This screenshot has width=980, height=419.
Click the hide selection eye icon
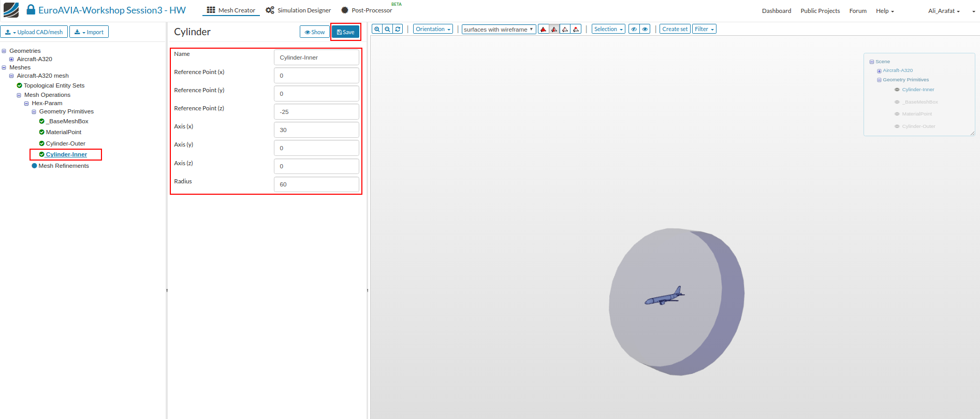click(x=634, y=29)
